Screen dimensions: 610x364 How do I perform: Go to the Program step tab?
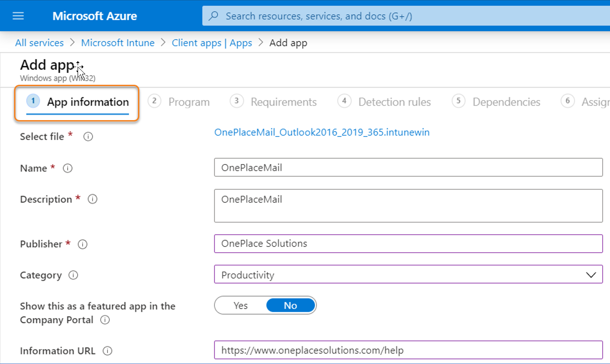179,102
